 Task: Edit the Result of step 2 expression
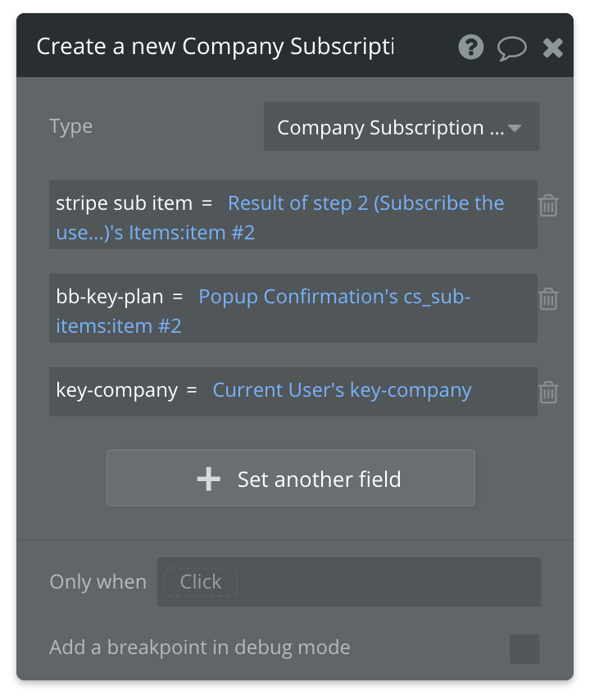tap(365, 203)
